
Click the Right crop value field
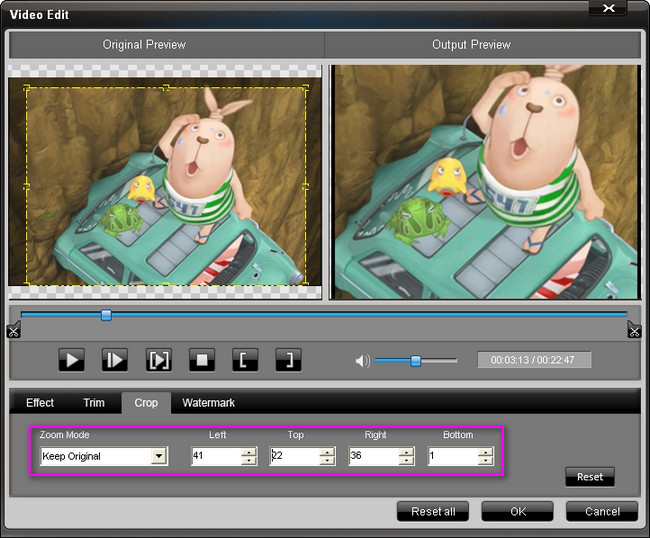tap(374, 456)
